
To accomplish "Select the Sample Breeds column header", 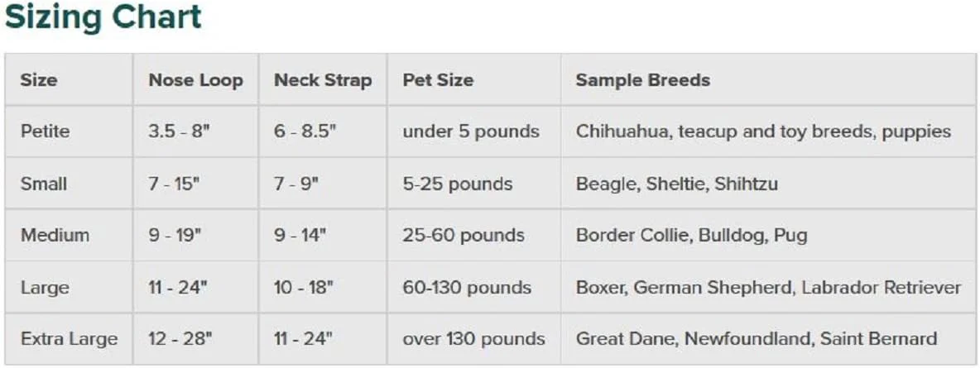I will point(643,80).
